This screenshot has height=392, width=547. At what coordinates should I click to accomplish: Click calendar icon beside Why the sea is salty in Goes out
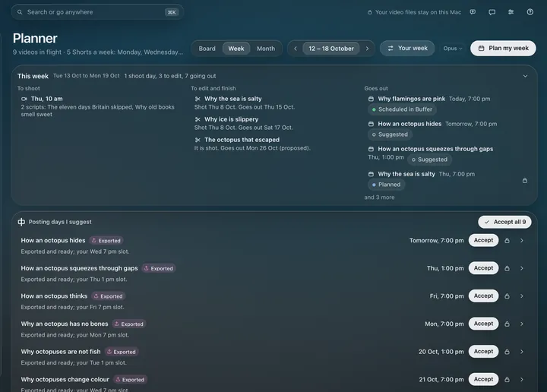coord(371,174)
